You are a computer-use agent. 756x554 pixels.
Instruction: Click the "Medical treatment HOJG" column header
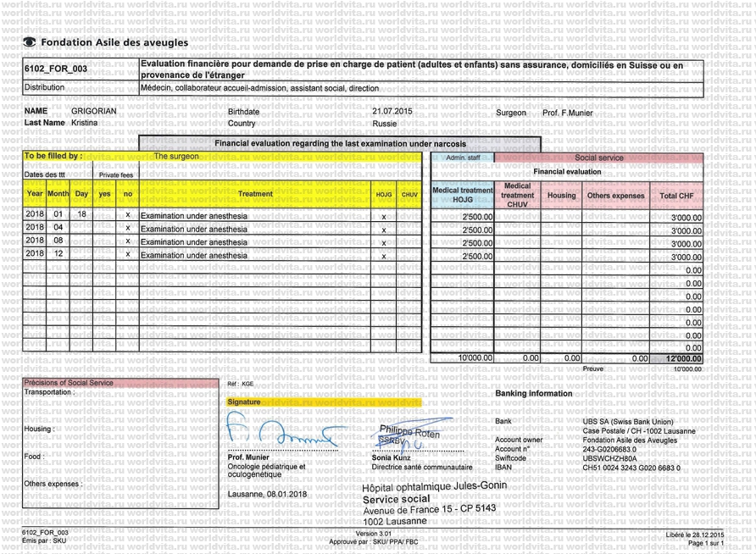[463, 195]
